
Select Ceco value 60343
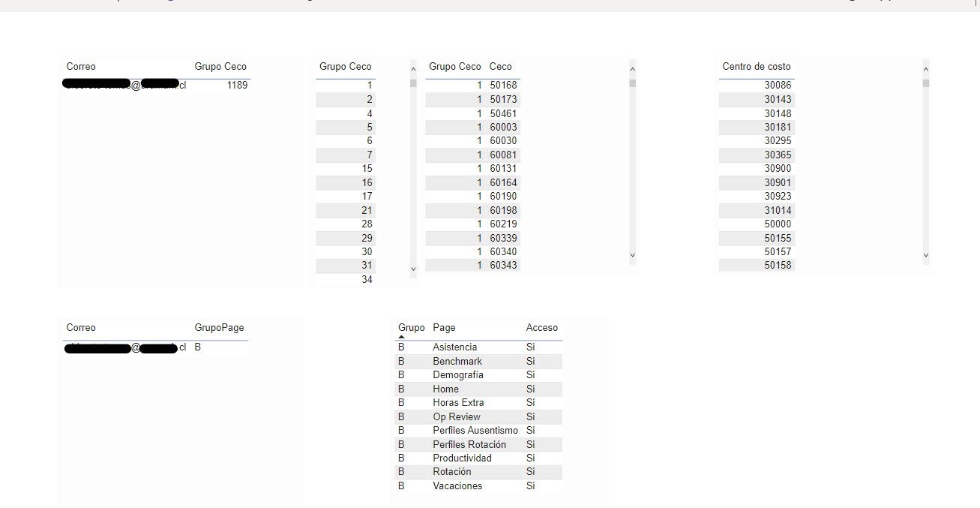coord(504,266)
